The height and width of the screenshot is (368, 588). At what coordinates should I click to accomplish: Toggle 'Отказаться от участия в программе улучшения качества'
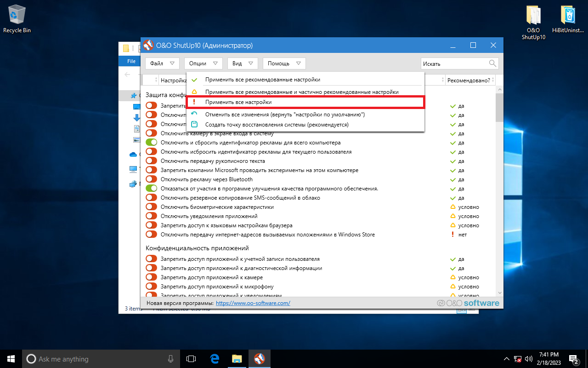152,189
